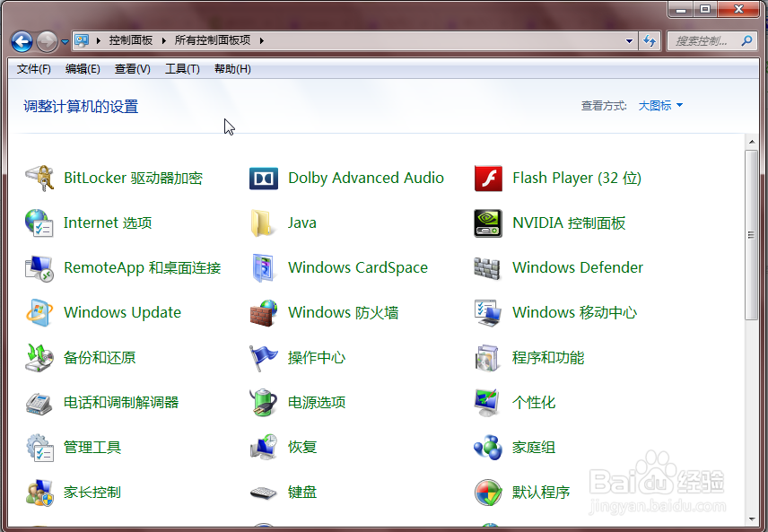Image resolution: width=768 pixels, height=532 pixels.
Task: Click the 所有控制面板项 breadcrumb segment
Action: [213, 40]
